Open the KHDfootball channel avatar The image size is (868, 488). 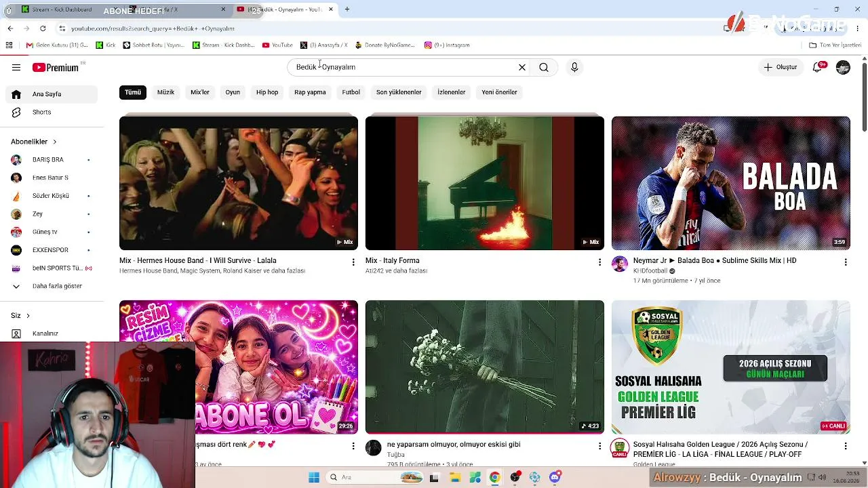click(x=620, y=264)
